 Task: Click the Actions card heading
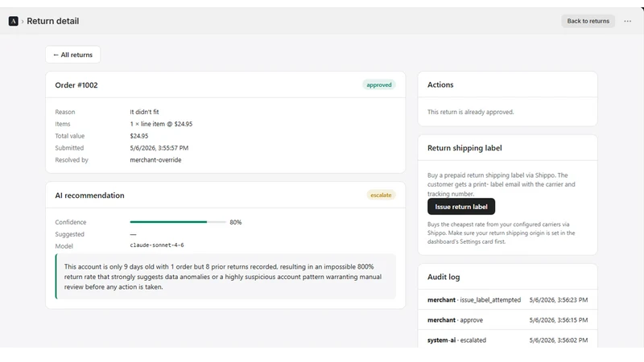pyautogui.click(x=440, y=84)
